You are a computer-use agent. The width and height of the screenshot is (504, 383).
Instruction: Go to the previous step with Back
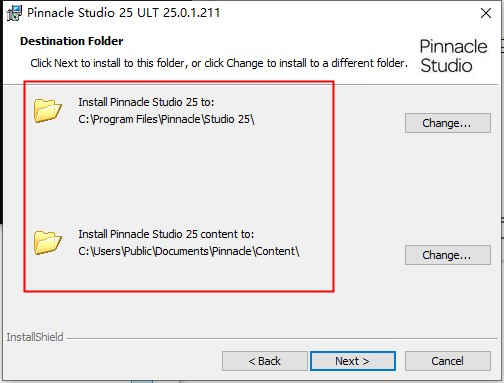coord(265,361)
